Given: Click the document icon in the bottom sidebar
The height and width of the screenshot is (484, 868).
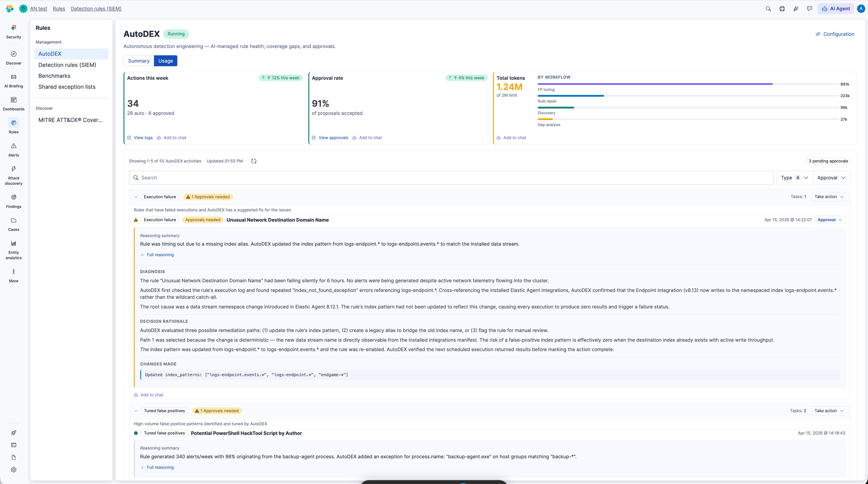Looking at the screenshot, I should click(x=14, y=457).
